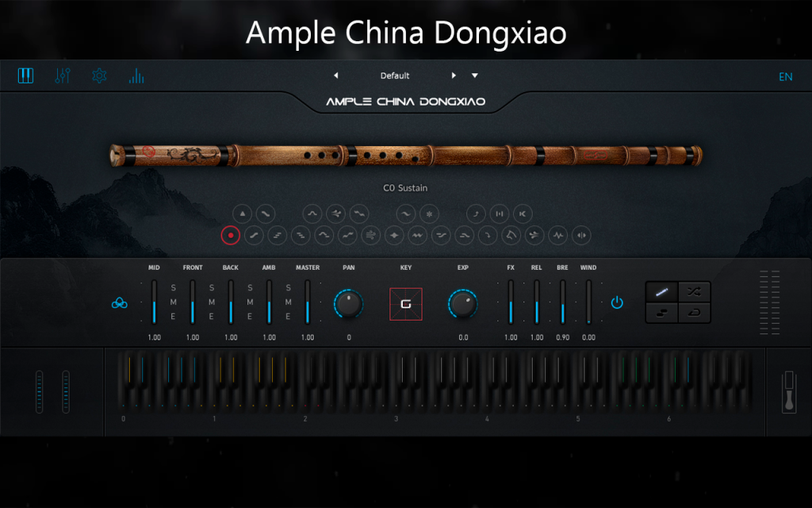Open the settings gear panel
This screenshot has width=812, height=508.
99,75
